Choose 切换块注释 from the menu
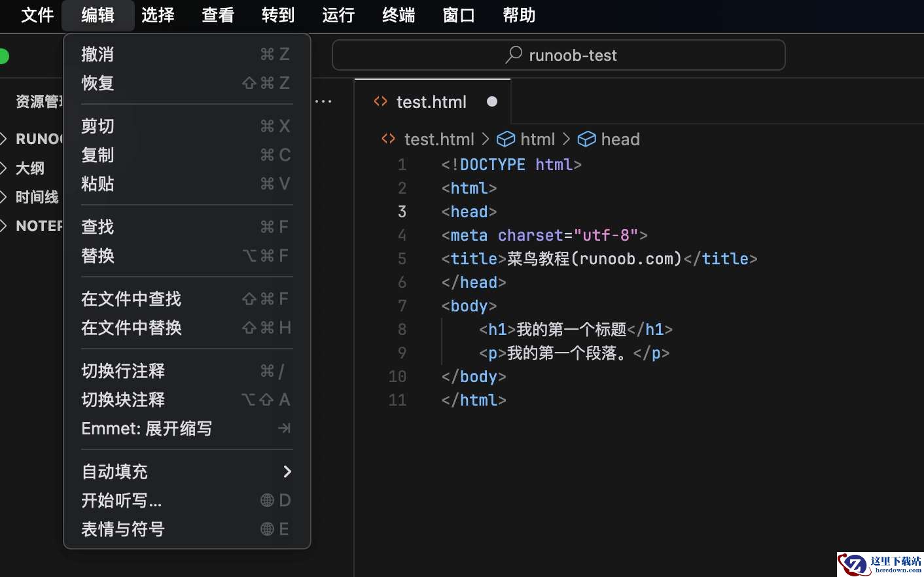 (187, 400)
